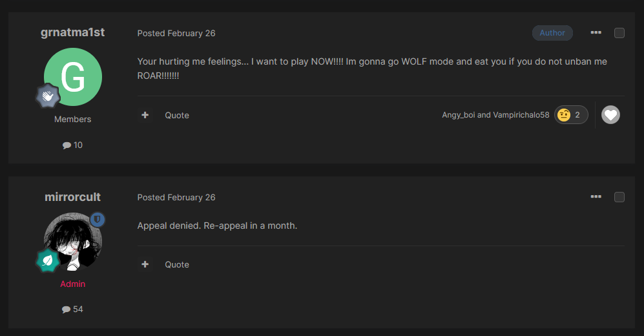Click the speech bubble post count 10

coord(72,145)
